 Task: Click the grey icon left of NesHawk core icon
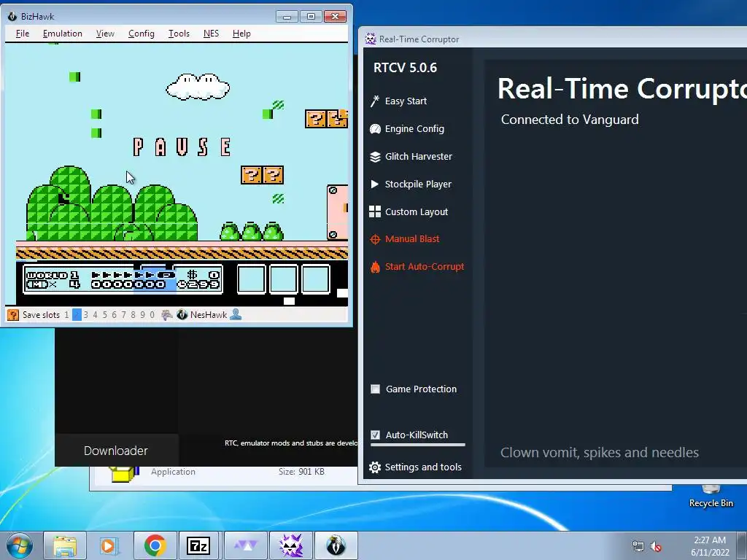[x=167, y=315]
